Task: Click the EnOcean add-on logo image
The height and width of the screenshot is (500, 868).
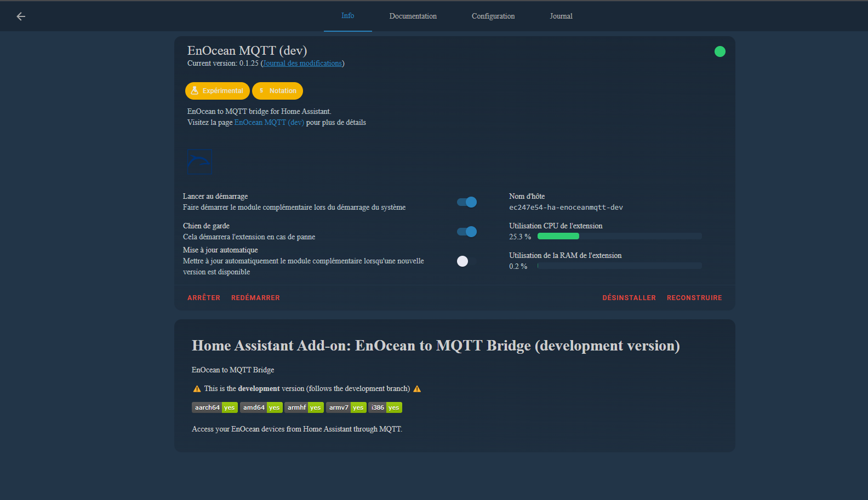Action: (x=199, y=162)
